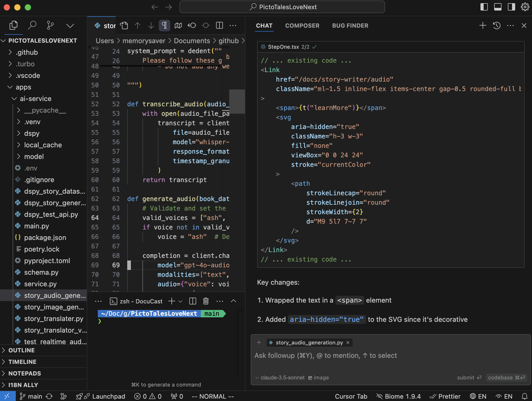The width and height of the screenshot is (532, 401).
Task: Open the claude-3.5-sonnet model dropdown
Action: [280, 378]
